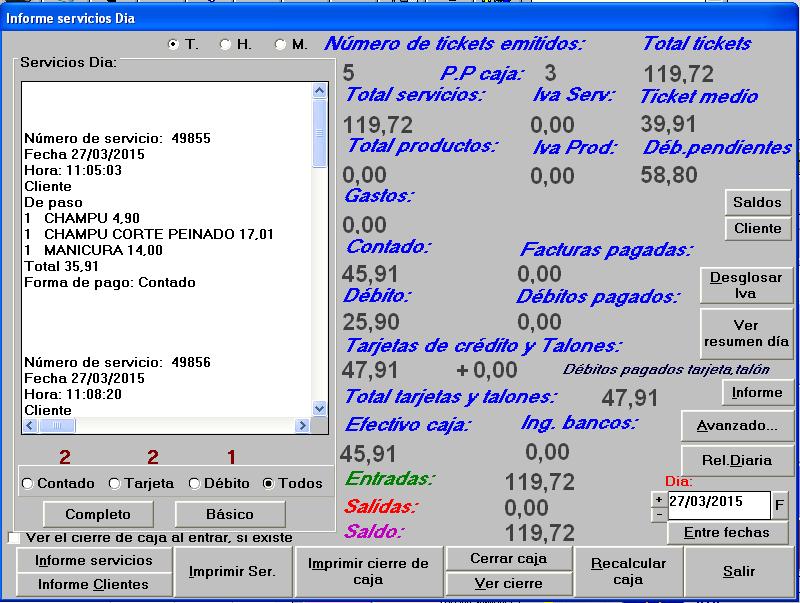The image size is (800, 603).
Task: Click Recalcular caja button
Action: pos(628,572)
